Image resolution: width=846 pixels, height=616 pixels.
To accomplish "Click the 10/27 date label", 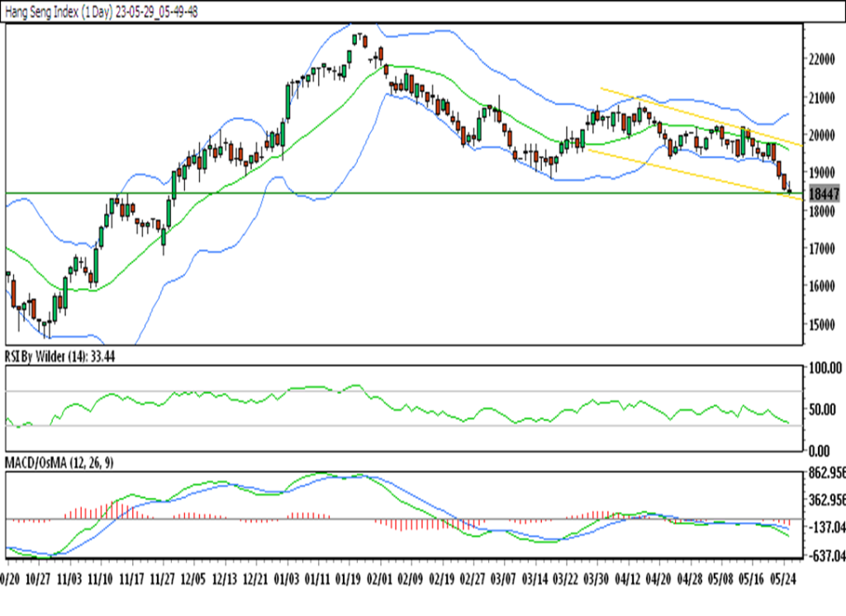I will coord(38,580).
